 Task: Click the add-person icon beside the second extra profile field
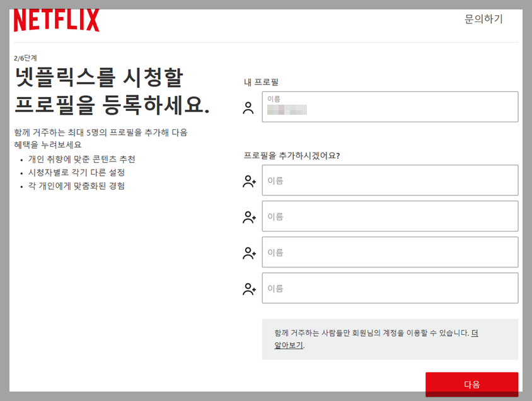point(249,217)
